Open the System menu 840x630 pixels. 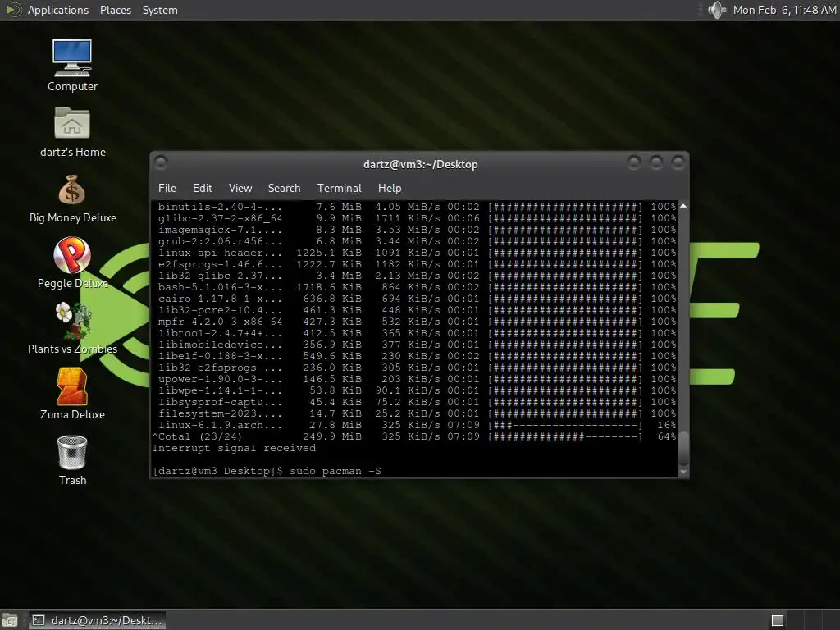coord(160,10)
